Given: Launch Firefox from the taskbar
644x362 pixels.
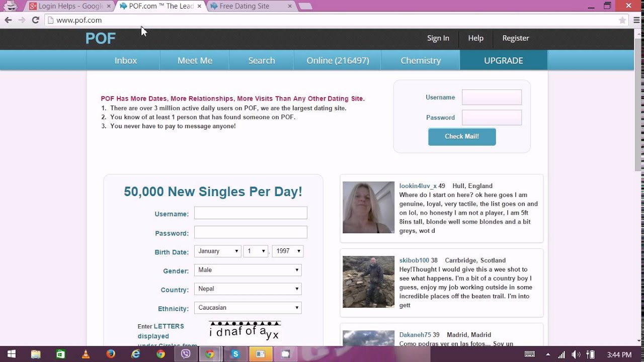Looking at the screenshot, I should pyautogui.click(x=111, y=354).
